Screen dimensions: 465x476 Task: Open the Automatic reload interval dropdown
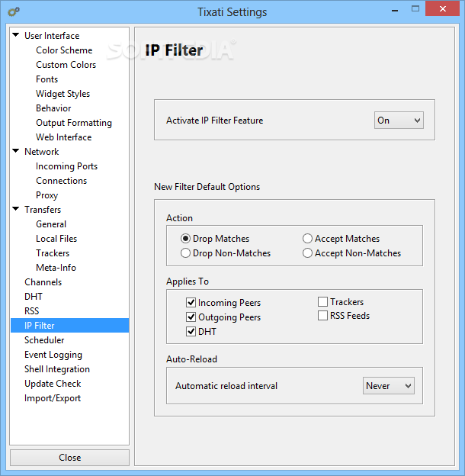coord(388,385)
